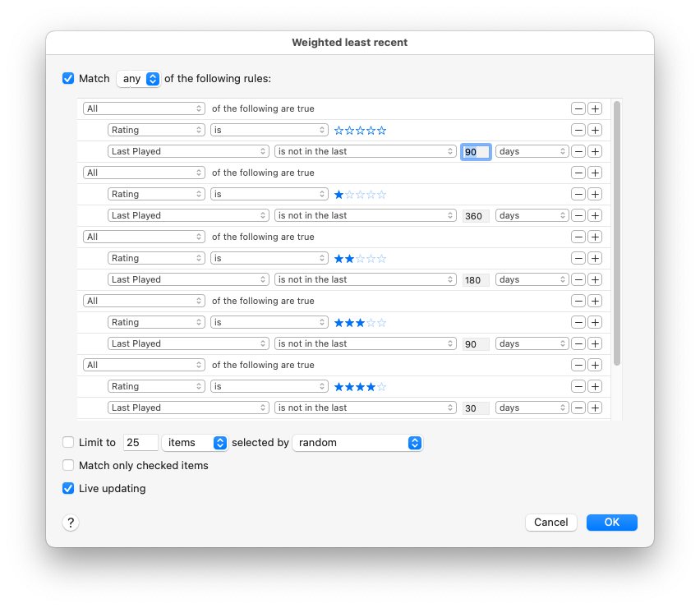Click the OK button
Viewport: 700px width, 608px height.
pyautogui.click(x=611, y=523)
